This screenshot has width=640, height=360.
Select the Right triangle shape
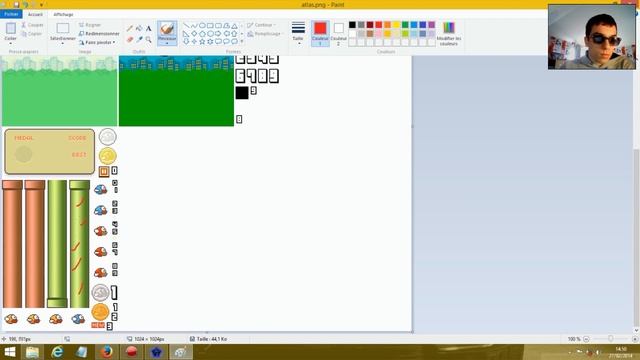[x=186, y=33]
